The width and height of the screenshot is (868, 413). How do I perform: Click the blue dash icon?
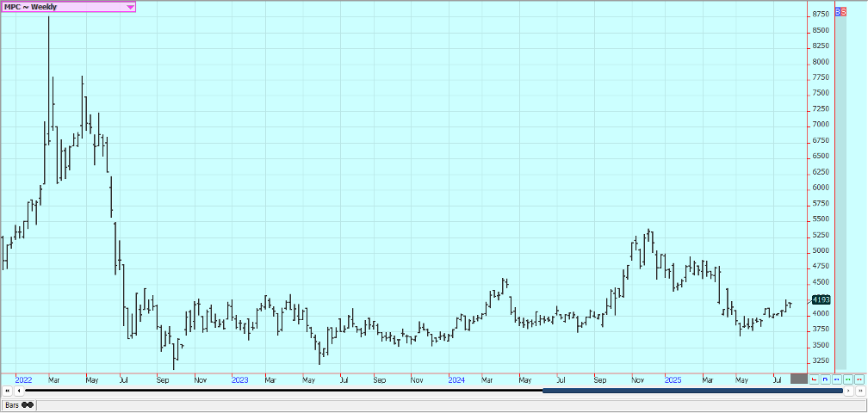pyautogui.click(x=836, y=379)
